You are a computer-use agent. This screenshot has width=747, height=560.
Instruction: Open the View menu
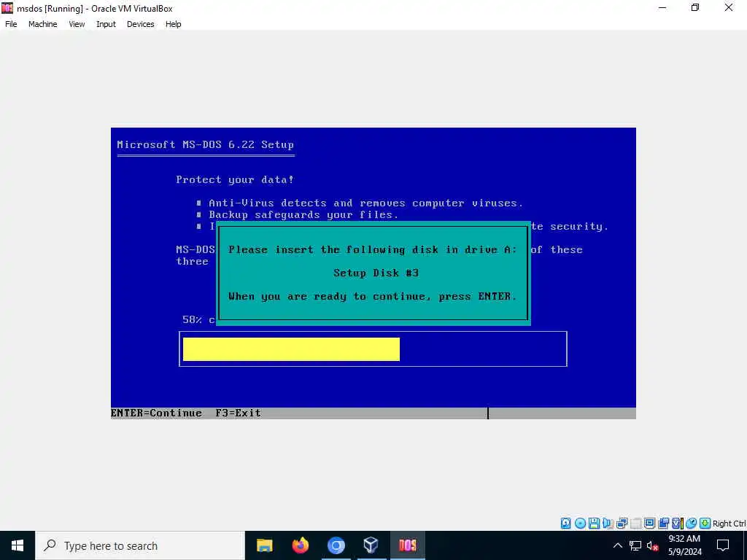click(77, 24)
